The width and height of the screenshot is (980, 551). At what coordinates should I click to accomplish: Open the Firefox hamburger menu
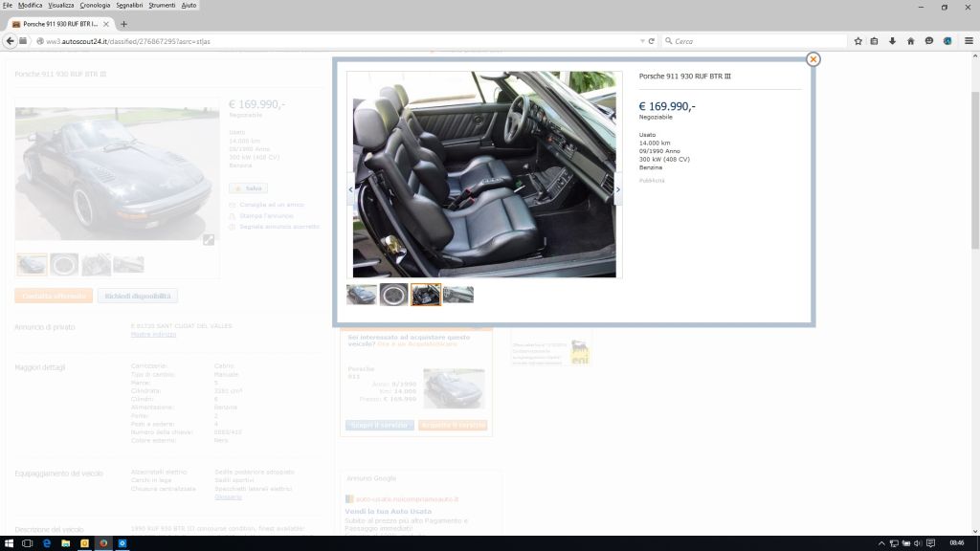(969, 41)
